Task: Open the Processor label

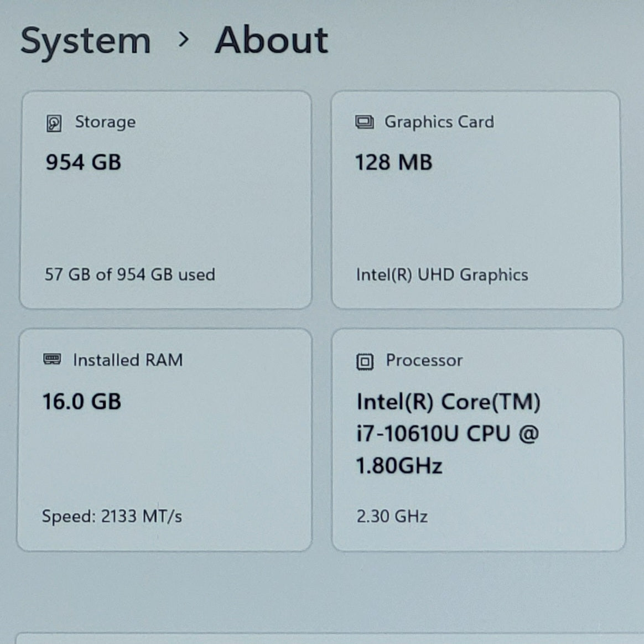Action: click(x=424, y=360)
